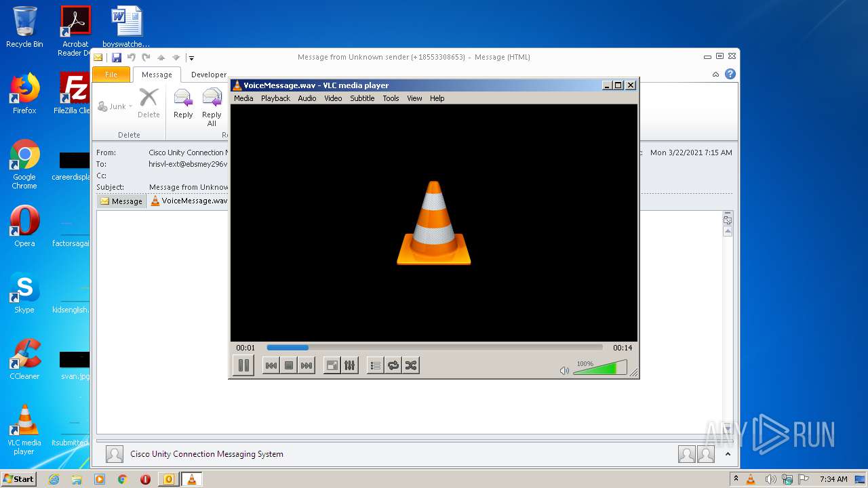Open Windows Explorer from the taskbar
This screenshot has width=868, height=488.
click(x=77, y=479)
